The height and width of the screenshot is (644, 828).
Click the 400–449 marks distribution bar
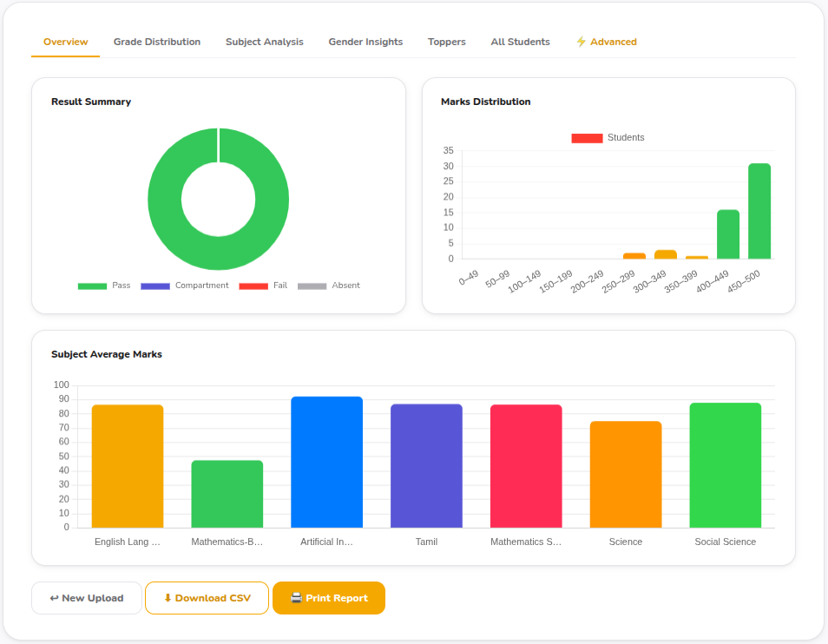click(x=728, y=234)
